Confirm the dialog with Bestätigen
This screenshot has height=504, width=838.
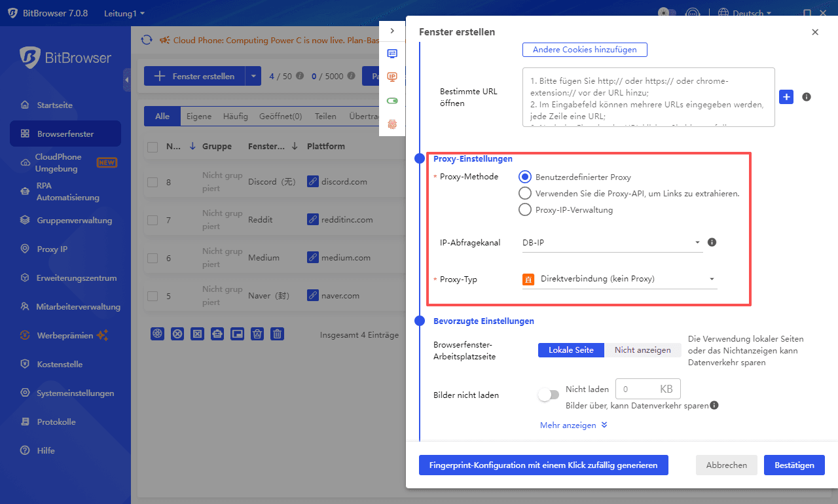coord(794,465)
